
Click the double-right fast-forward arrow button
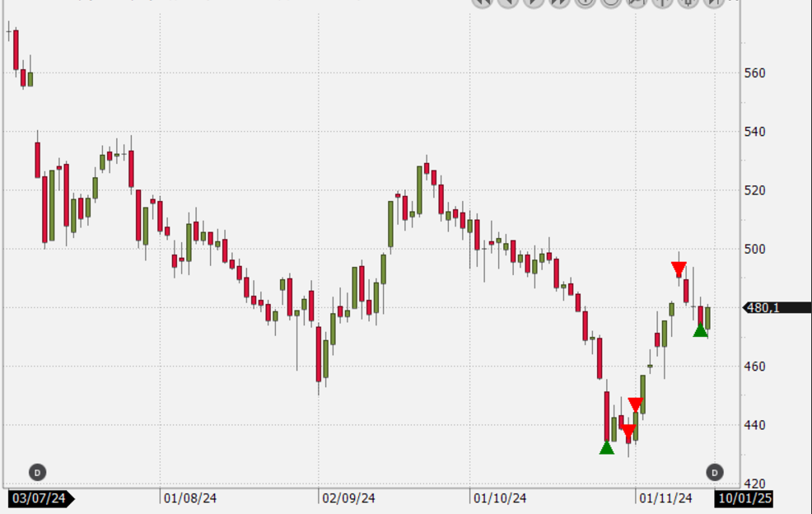(x=559, y=2)
